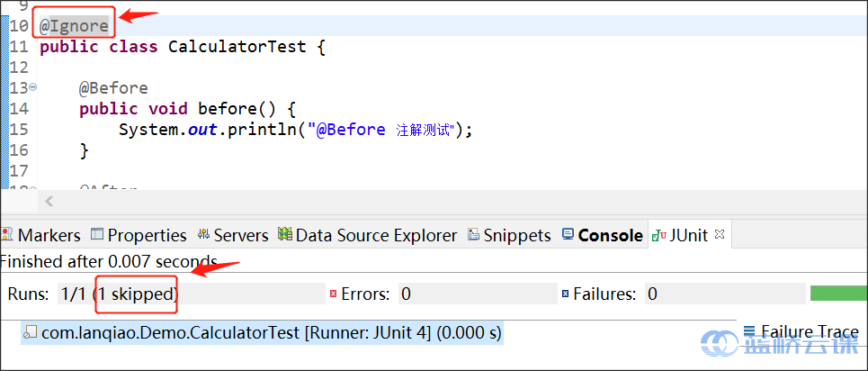Close the JUnit view tab
868x371 pixels.
[x=719, y=234]
